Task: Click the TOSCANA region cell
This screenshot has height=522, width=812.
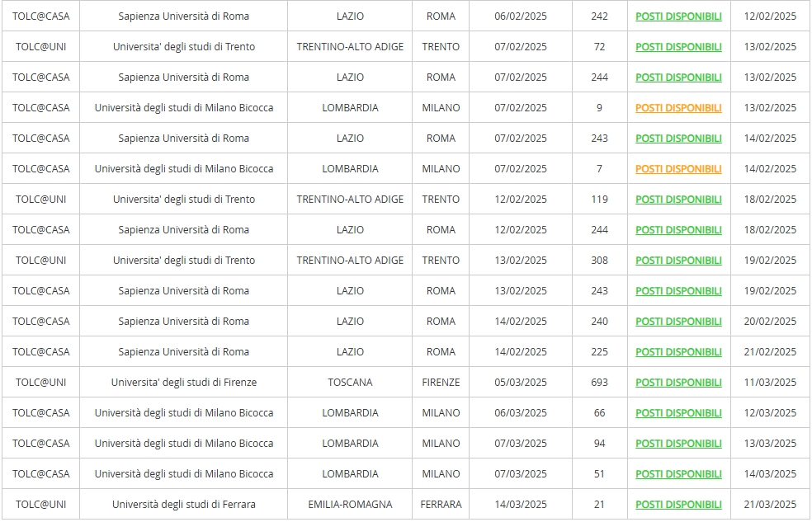Action: point(350,383)
